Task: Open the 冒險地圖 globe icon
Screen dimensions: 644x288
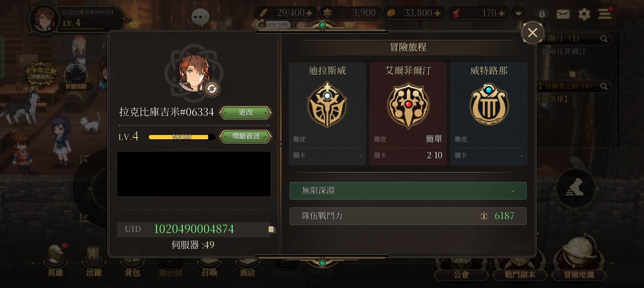Action: click(579, 253)
